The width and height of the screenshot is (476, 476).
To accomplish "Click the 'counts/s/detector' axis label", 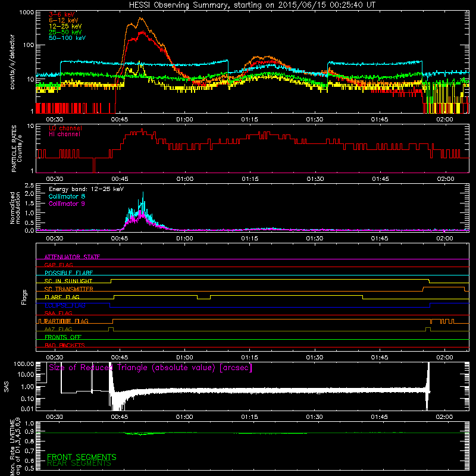I will coord(12,62).
